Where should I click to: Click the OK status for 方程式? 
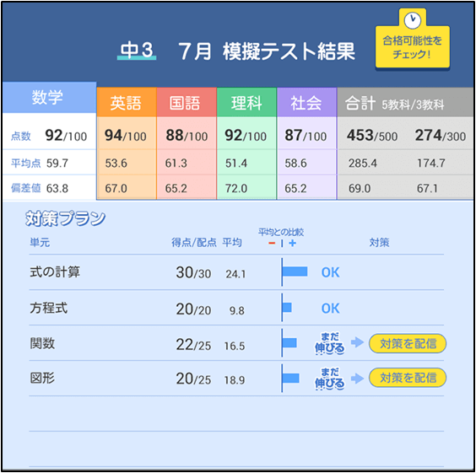(330, 308)
